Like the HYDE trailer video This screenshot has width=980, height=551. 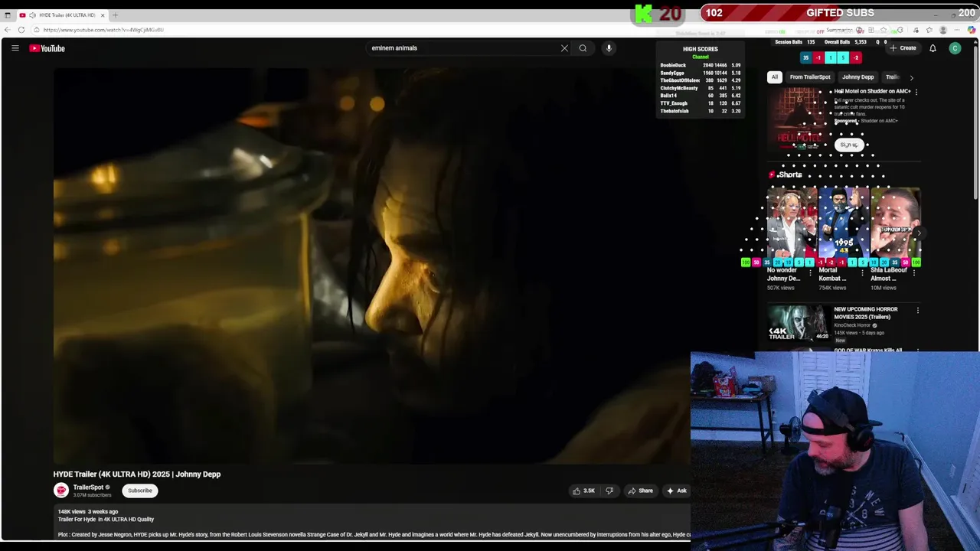pos(583,491)
